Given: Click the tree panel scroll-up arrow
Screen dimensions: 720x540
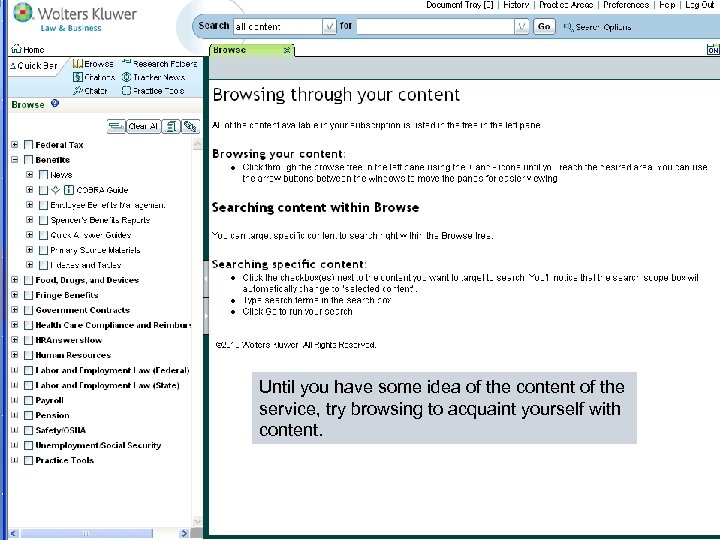Looking at the screenshot, I should [x=197, y=144].
